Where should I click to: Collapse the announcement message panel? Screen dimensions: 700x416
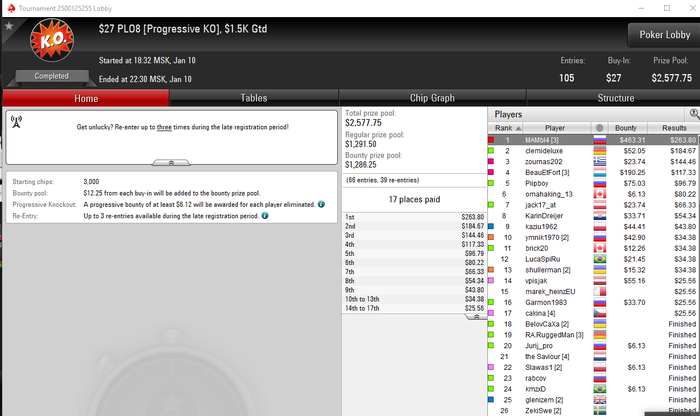pyautogui.click(x=171, y=163)
